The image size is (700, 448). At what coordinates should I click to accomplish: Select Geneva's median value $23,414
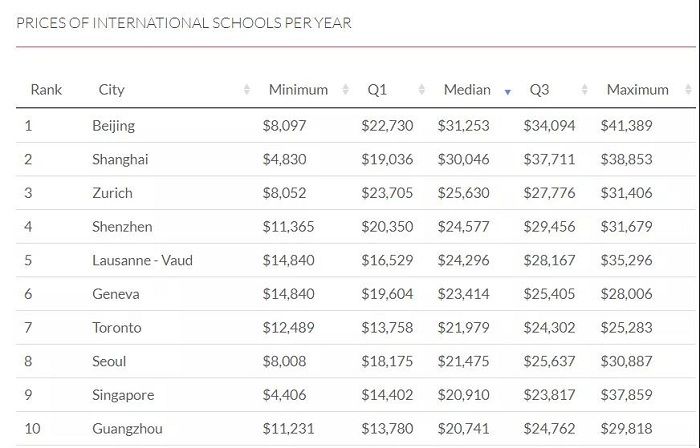(x=463, y=294)
